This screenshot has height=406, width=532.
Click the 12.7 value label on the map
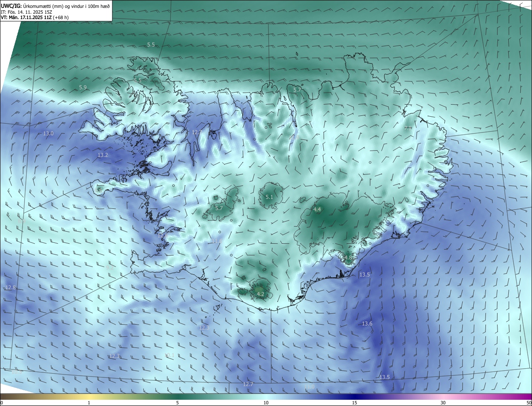coord(248,384)
